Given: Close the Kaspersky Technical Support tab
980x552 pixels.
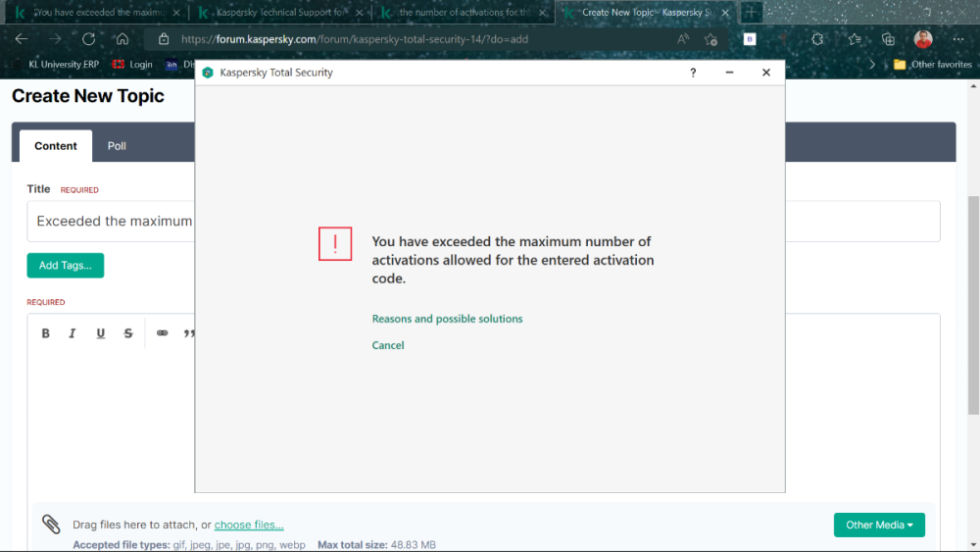Looking at the screenshot, I should pyautogui.click(x=360, y=13).
